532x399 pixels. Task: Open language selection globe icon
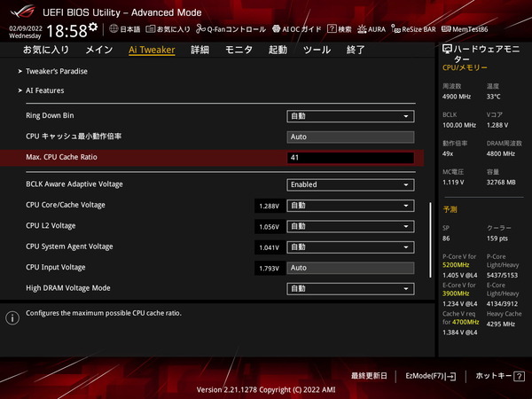pyautogui.click(x=112, y=28)
